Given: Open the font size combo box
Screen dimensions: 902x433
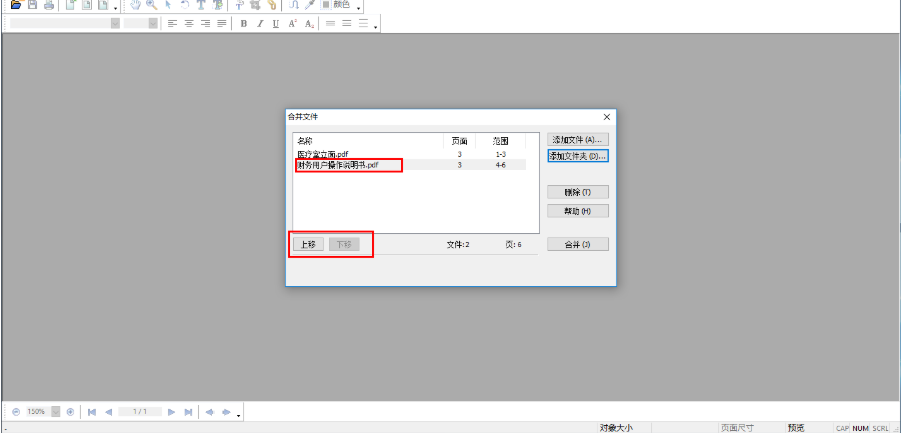Looking at the screenshot, I should (140, 24).
